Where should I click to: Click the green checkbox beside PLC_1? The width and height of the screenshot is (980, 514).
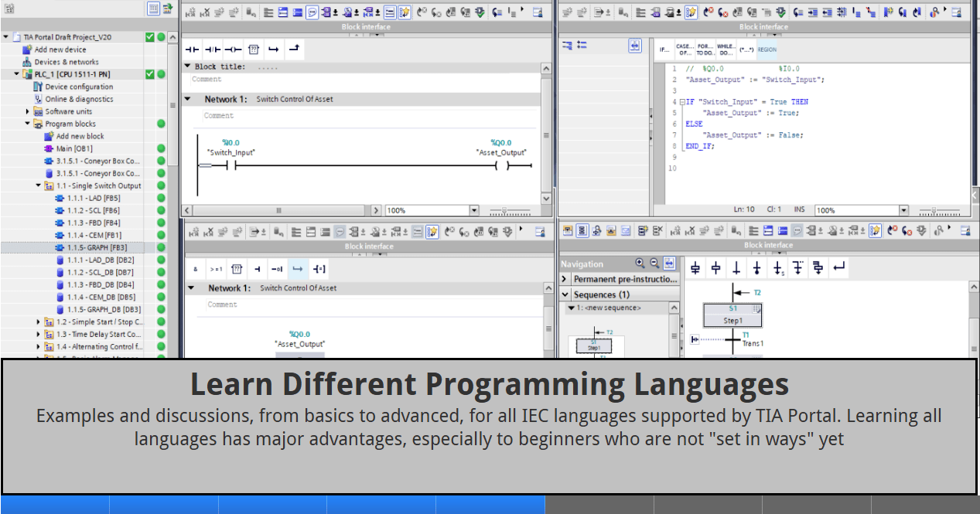(150, 74)
